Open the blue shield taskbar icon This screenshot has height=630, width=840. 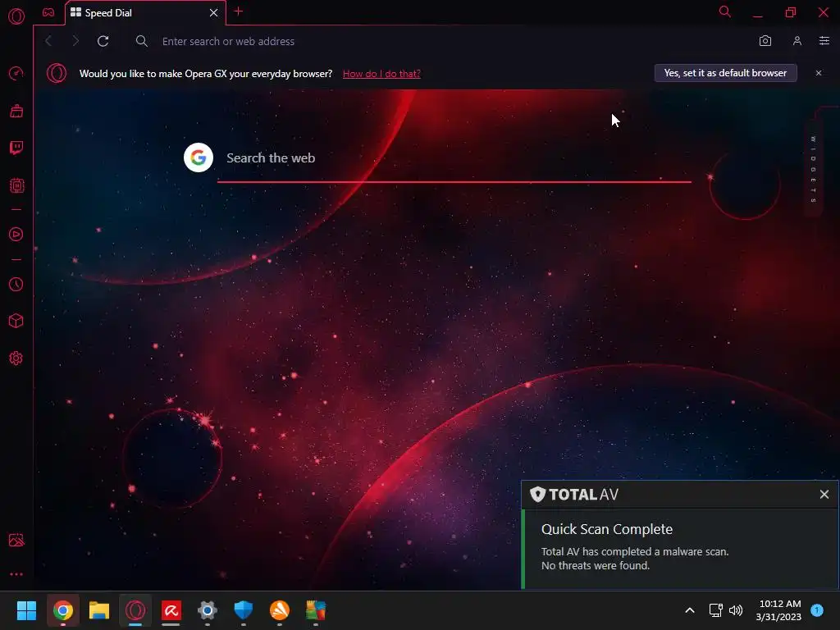(x=243, y=610)
